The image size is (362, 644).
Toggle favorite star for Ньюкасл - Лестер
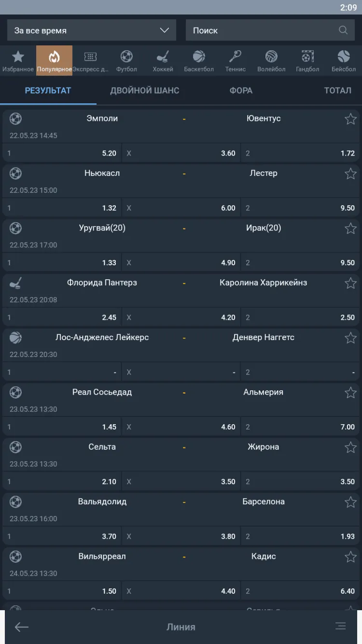pyautogui.click(x=350, y=173)
